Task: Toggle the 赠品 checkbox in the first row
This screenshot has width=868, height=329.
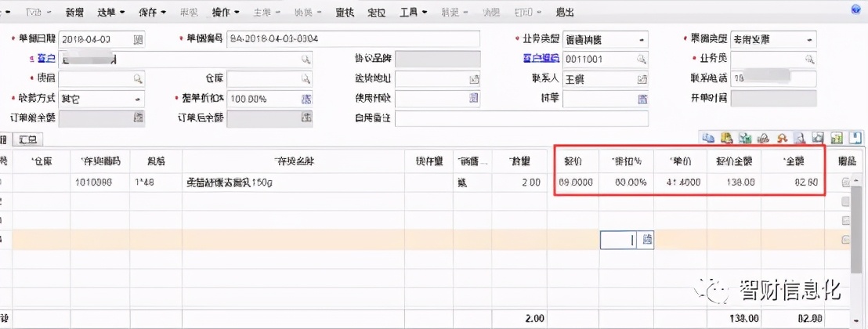Action: pyautogui.click(x=846, y=182)
